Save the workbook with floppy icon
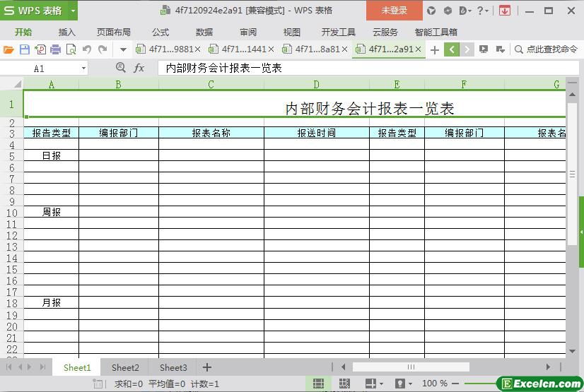The width and height of the screenshot is (584, 392). (x=25, y=49)
